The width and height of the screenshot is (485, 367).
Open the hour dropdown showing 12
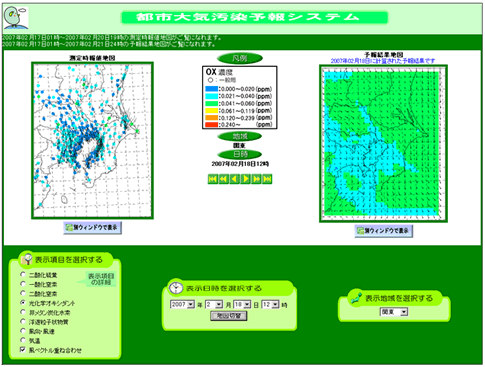[270, 305]
